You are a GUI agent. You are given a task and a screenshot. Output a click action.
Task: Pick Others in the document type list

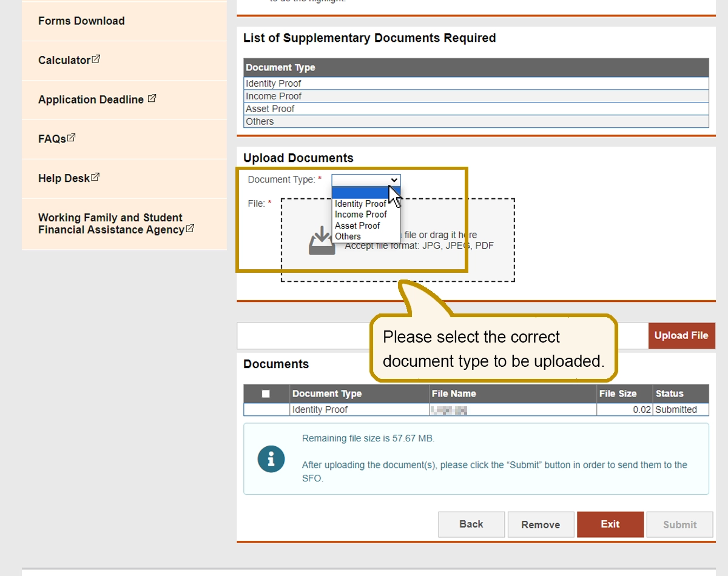(x=348, y=236)
